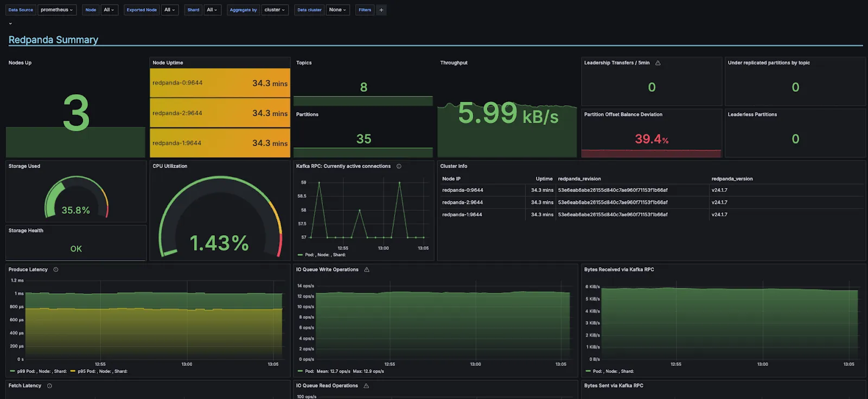Image resolution: width=868 pixels, height=399 pixels.
Task: Click redpanda-2:9644 cell in Cluster Info
Action: pyautogui.click(x=463, y=203)
